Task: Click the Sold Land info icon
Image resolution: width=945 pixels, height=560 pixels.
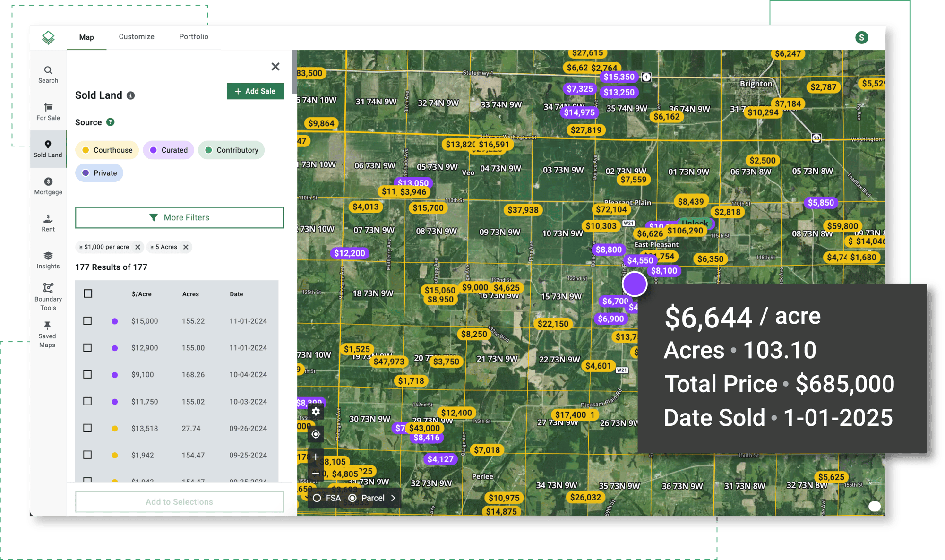Action: click(131, 95)
